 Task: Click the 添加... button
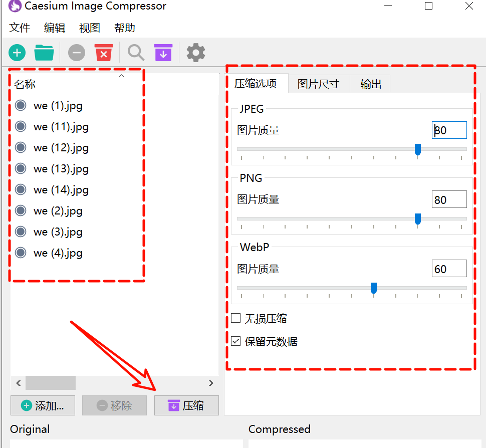point(43,405)
